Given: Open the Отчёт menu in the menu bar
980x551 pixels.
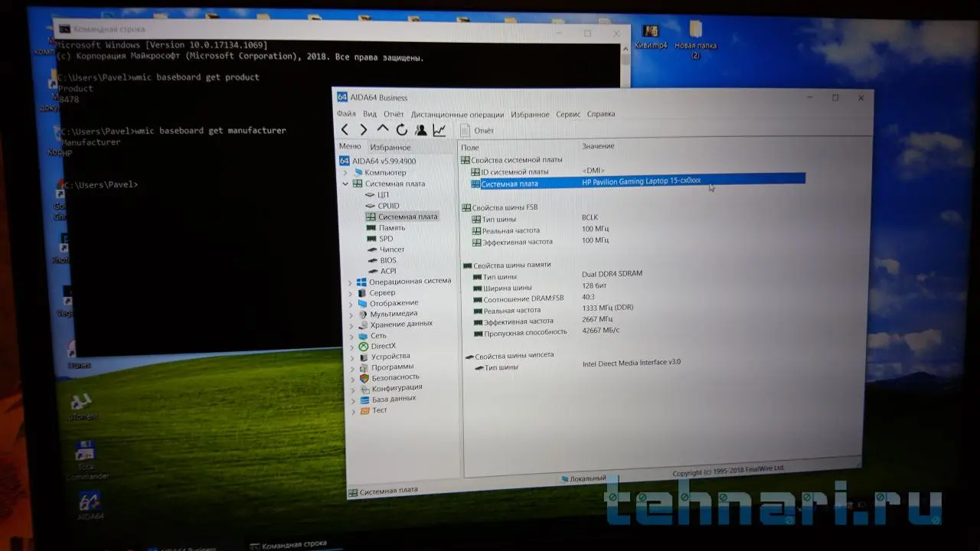Looking at the screenshot, I should (x=394, y=114).
